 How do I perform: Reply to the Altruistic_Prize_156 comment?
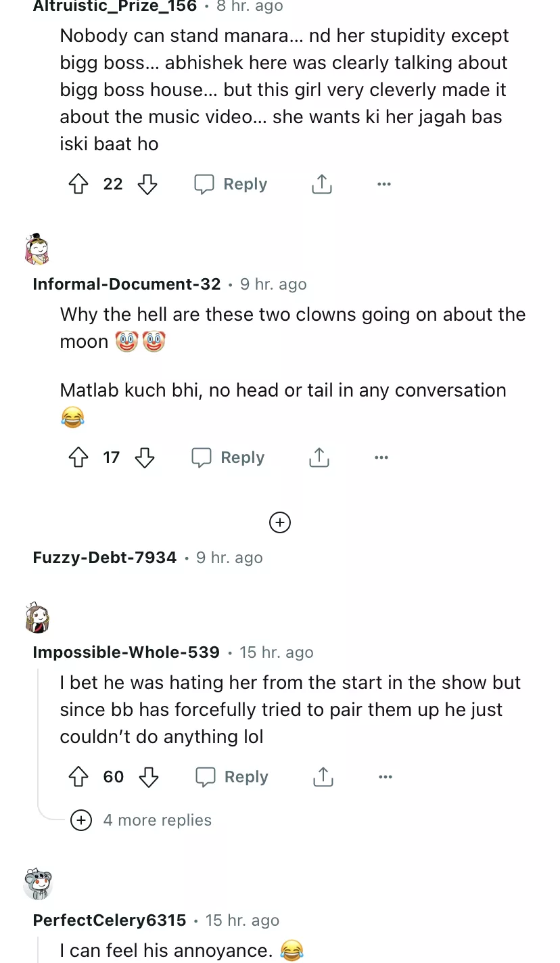pyautogui.click(x=231, y=184)
